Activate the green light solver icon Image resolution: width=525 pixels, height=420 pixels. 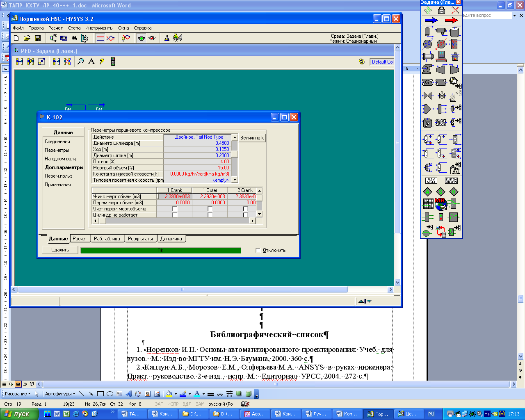pyautogui.click(x=142, y=38)
